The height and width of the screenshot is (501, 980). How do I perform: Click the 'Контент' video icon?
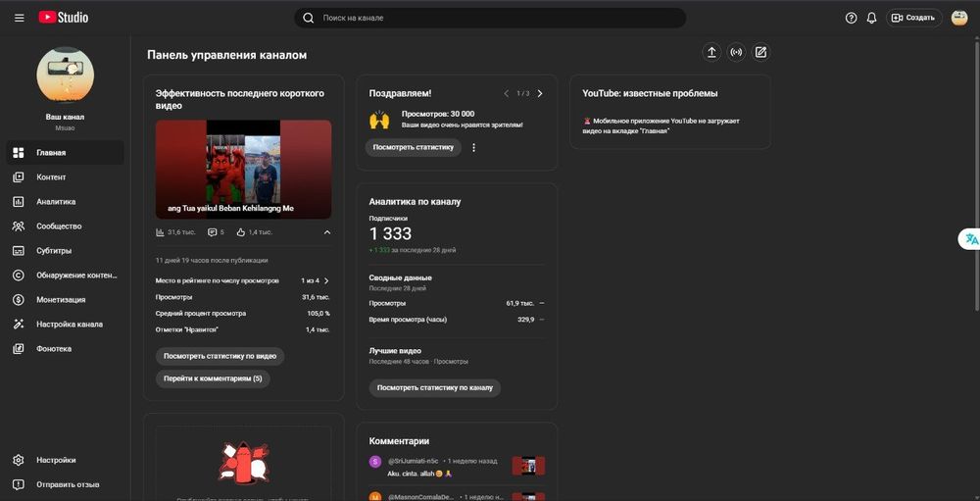coord(18,177)
